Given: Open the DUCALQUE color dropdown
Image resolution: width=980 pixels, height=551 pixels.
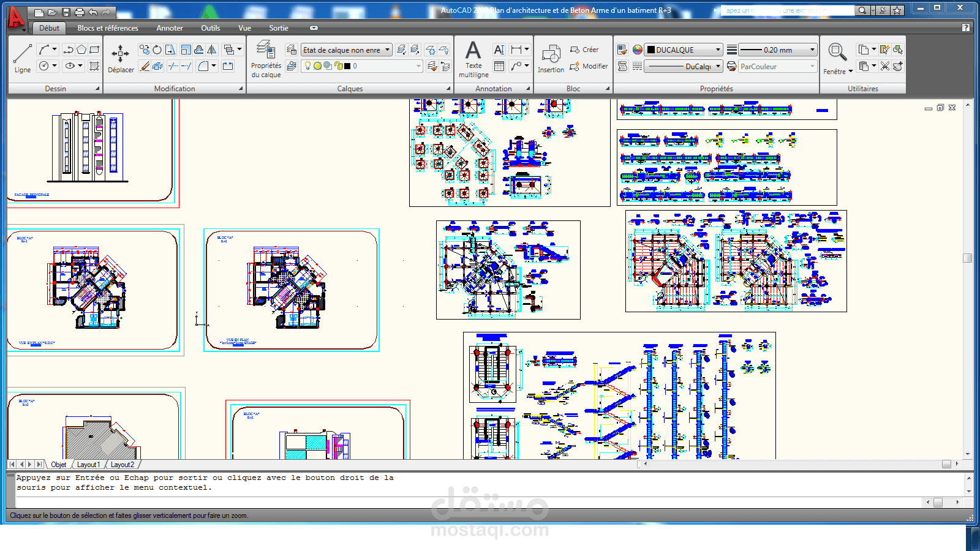Looking at the screenshot, I should (x=718, y=50).
